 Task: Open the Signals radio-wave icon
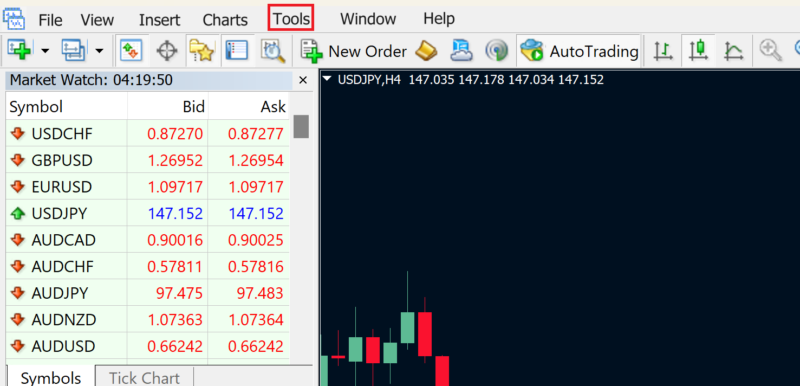[496, 51]
